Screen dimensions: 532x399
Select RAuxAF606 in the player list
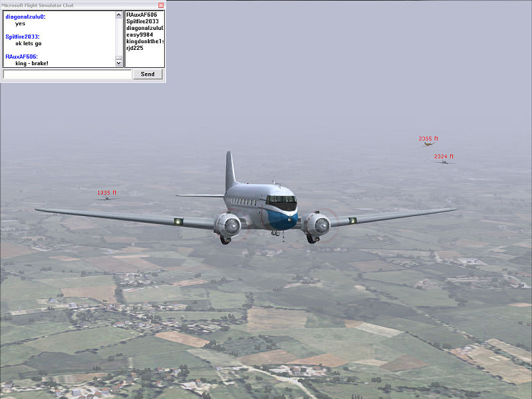pos(142,15)
